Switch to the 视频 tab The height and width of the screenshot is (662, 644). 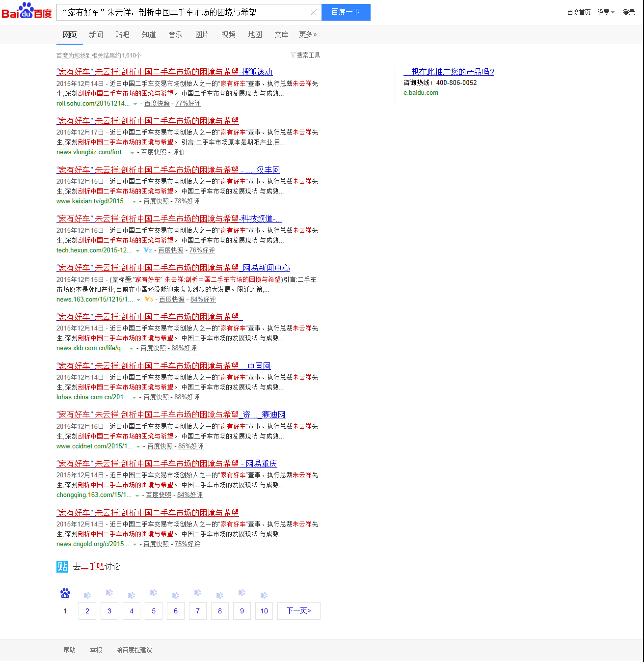(x=228, y=34)
